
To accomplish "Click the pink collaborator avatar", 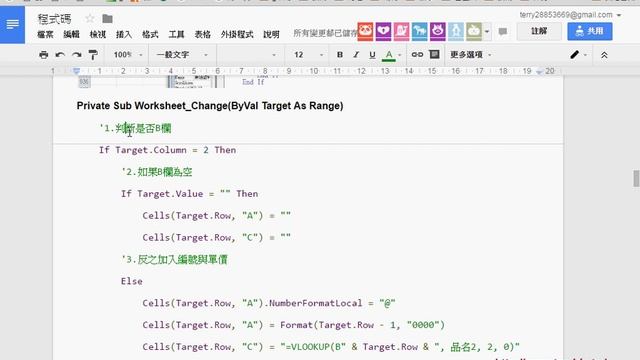I will [402, 31].
